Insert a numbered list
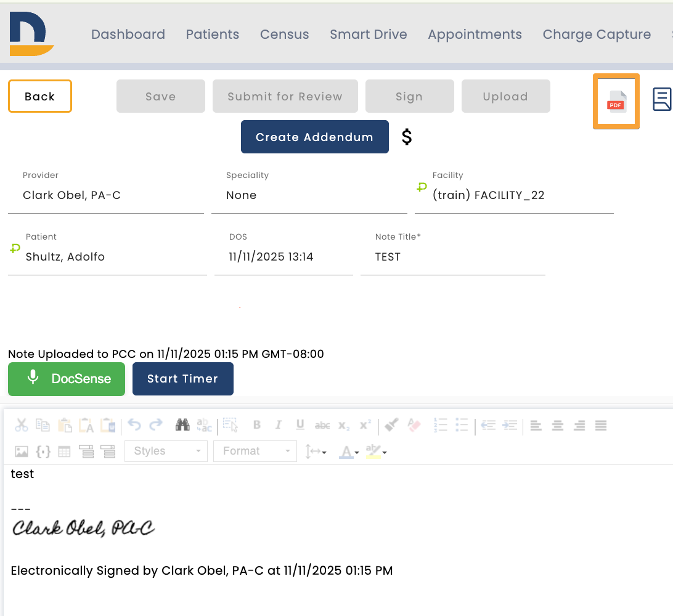The image size is (673, 616). pos(441,425)
